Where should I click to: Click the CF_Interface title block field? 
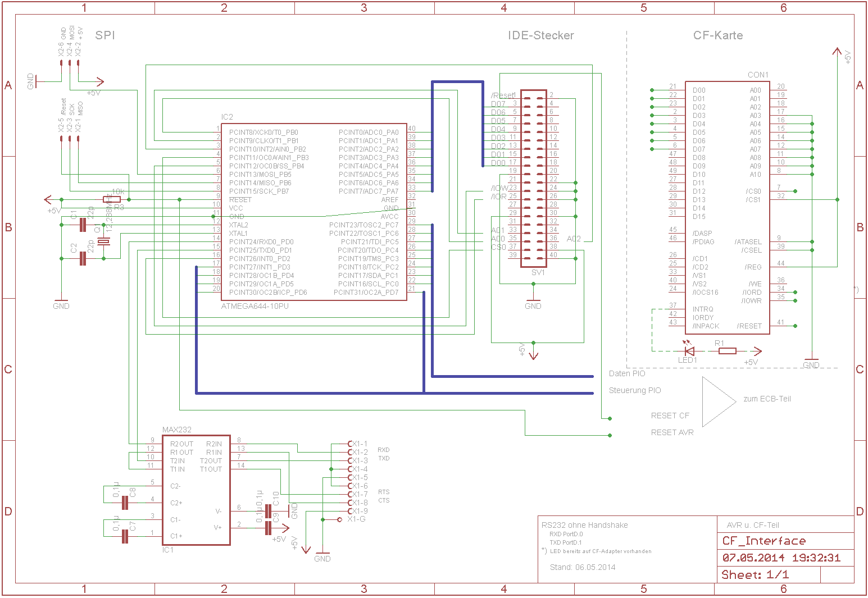point(786,541)
